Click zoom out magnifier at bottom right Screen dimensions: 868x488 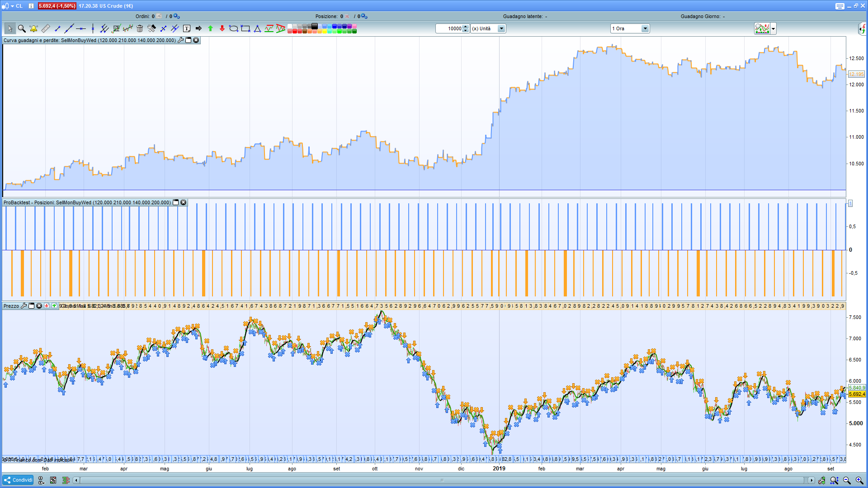point(847,480)
